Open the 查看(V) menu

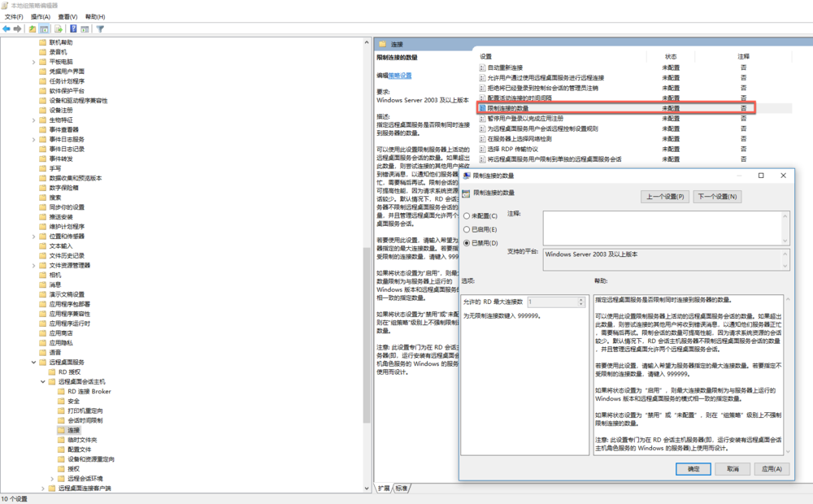pos(67,17)
